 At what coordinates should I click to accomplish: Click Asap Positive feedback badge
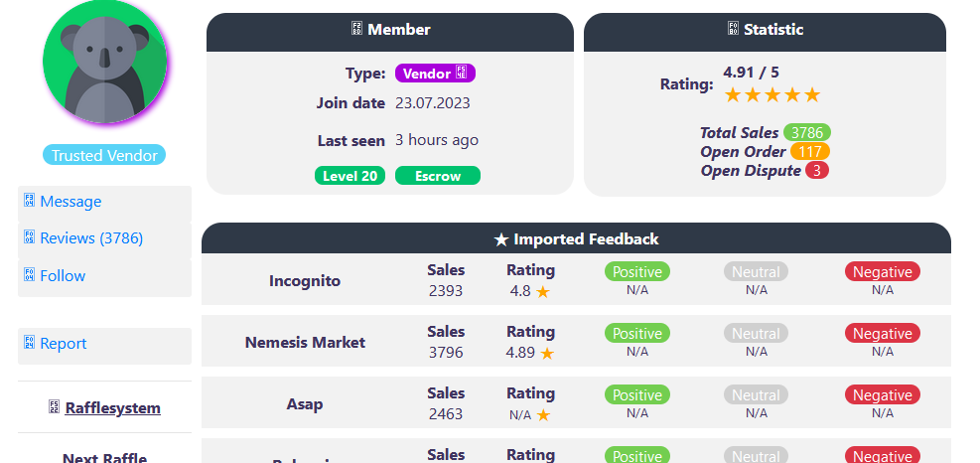(637, 395)
